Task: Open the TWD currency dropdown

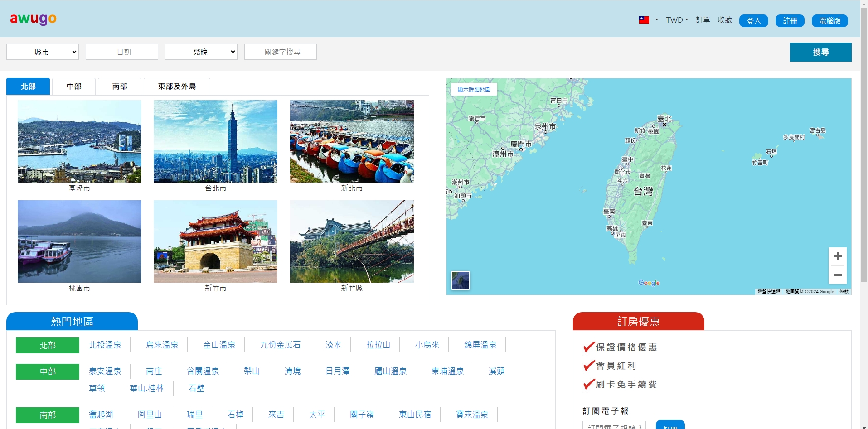Action: point(677,20)
